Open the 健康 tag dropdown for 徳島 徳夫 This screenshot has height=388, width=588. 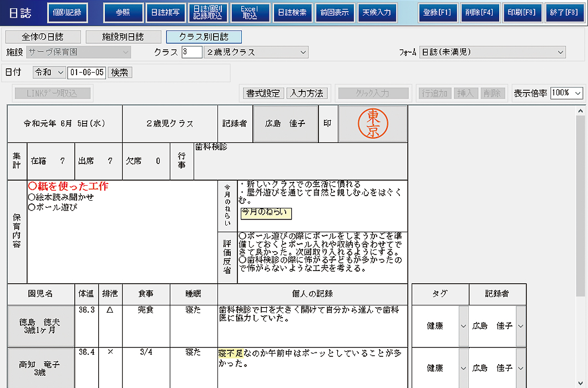(463, 326)
